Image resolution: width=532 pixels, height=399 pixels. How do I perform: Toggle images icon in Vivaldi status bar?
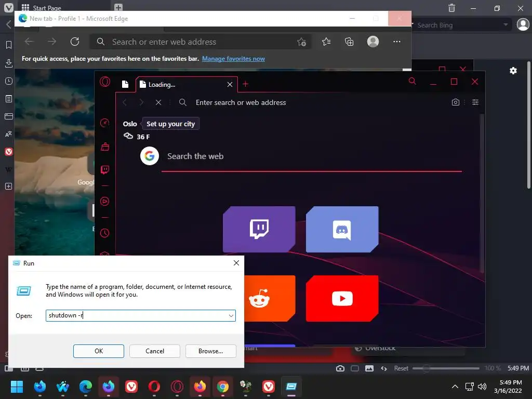[369, 368]
